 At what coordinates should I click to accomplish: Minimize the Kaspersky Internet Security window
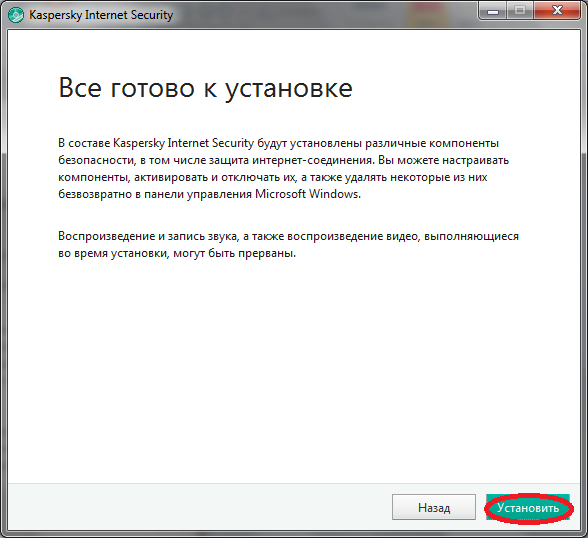click(x=493, y=11)
